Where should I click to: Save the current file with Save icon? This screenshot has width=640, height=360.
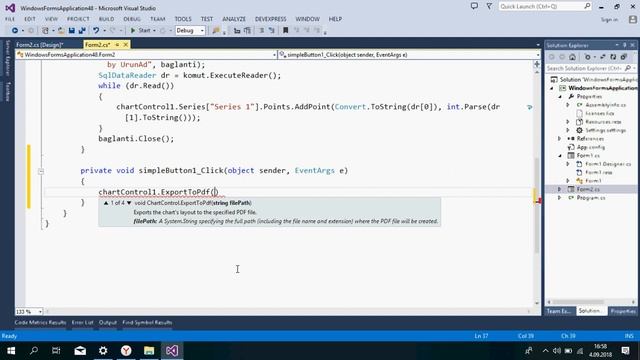[71, 31]
